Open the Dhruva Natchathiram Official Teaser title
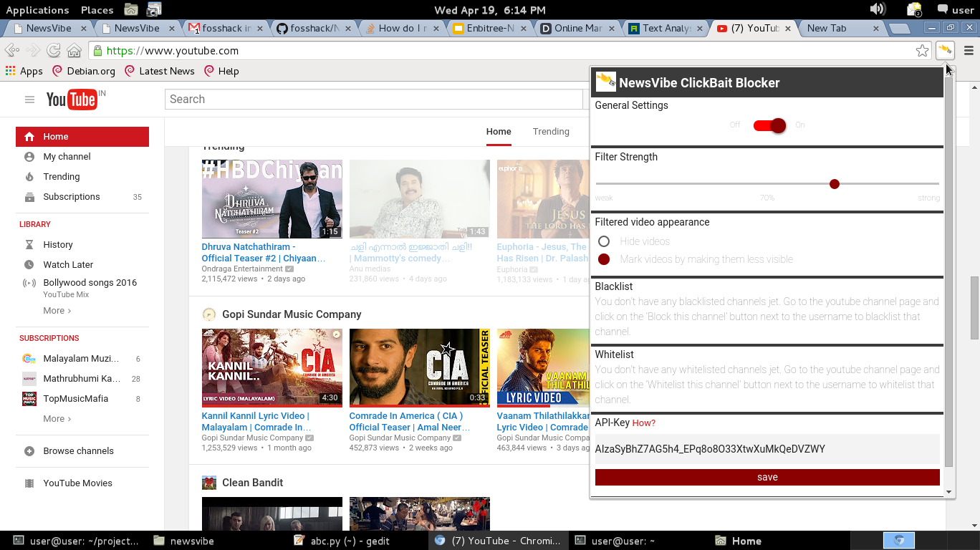The image size is (980, 550). [x=264, y=252]
